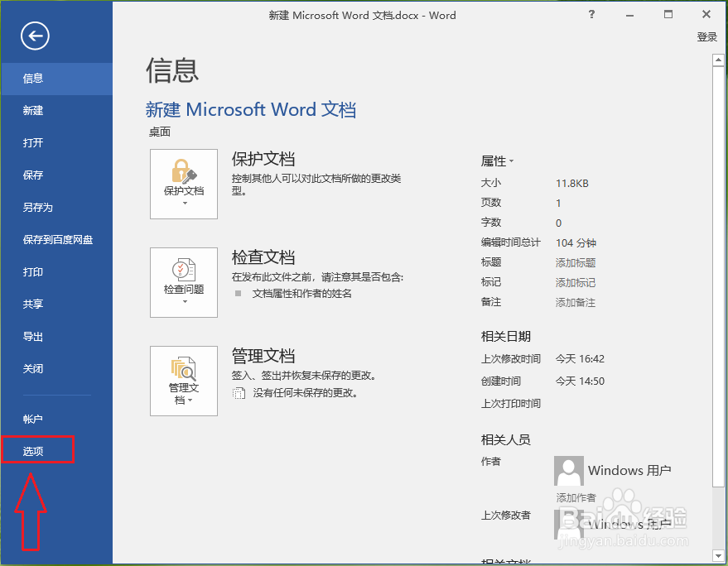Click 没有任何未保存的更改 text
The image size is (728, 566).
306,393
